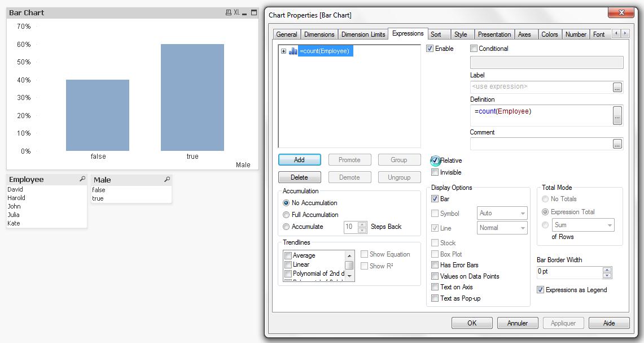Click in the Comment field
The height and width of the screenshot is (343, 644).
click(x=541, y=144)
